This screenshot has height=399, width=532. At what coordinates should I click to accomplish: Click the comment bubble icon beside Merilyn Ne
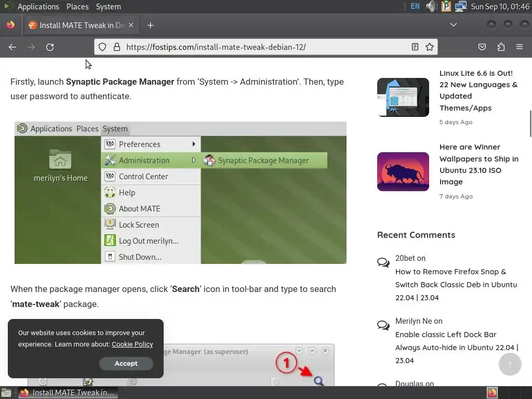coord(383,325)
